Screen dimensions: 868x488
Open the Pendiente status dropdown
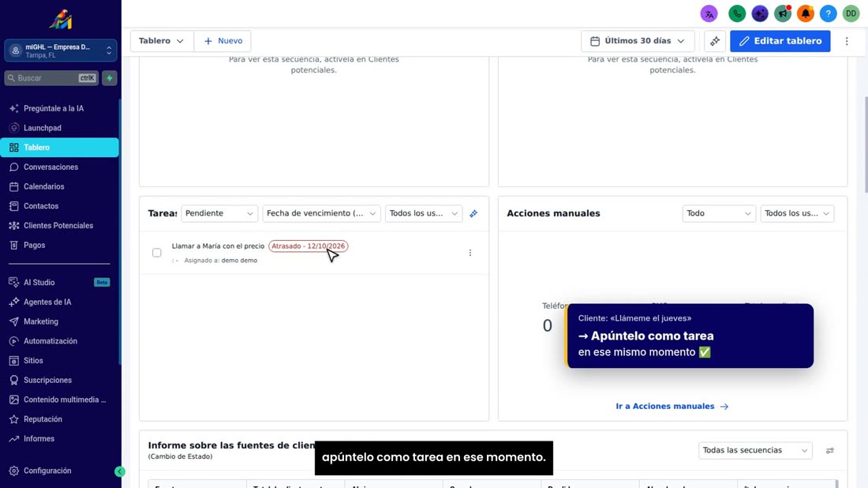(x=219, y=213)
